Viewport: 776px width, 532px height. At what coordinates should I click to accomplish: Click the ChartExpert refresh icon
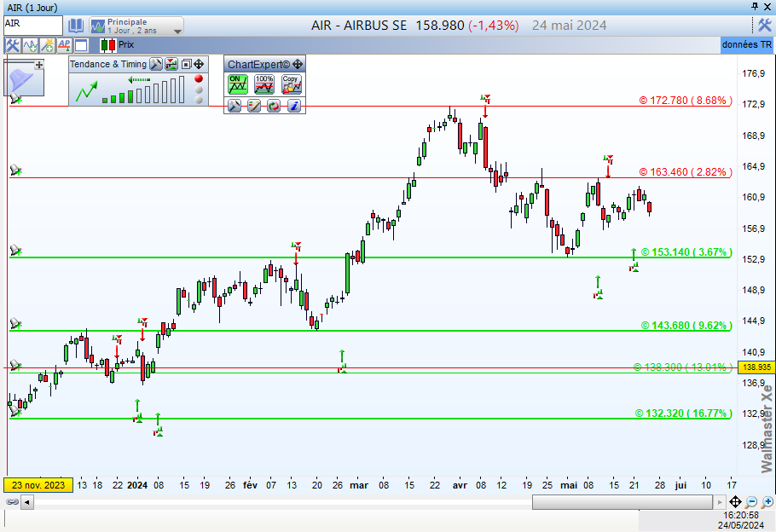point(273,106)
